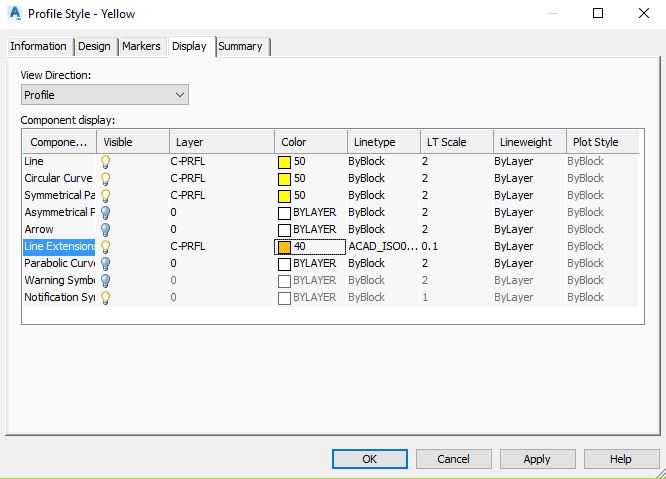
Task: Click the Linetype column header
Action: point(384,142)
